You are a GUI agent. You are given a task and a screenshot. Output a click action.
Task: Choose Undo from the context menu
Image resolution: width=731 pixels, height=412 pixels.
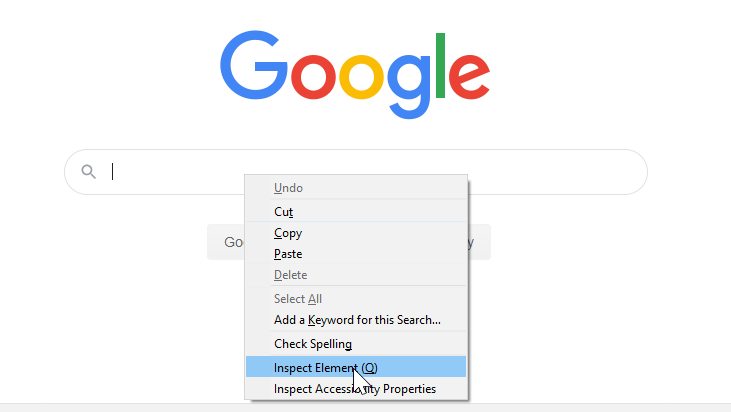coord(288,188)
